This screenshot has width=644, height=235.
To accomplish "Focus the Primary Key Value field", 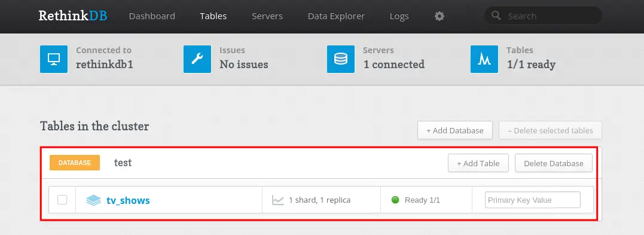I will (x=533, y=200).
